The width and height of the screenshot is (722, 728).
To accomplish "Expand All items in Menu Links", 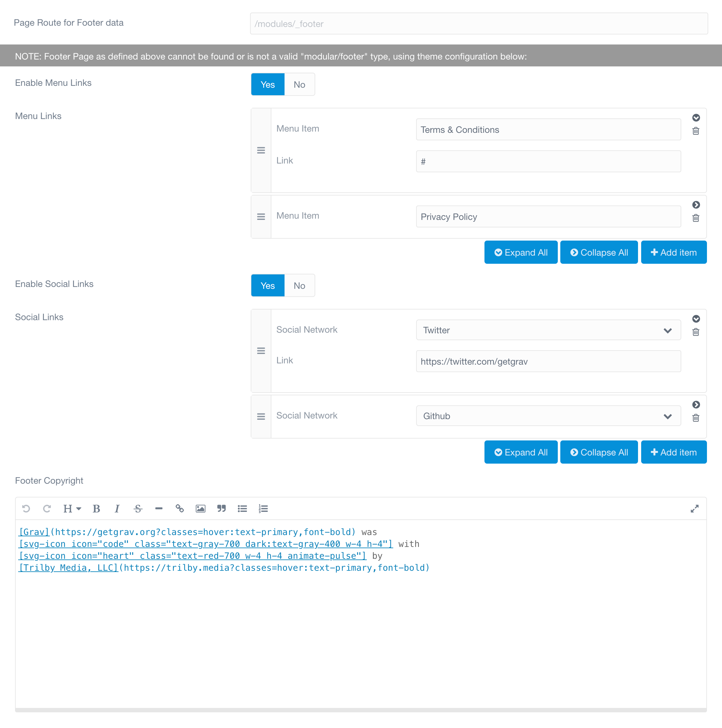I will [x=521, y=252].
